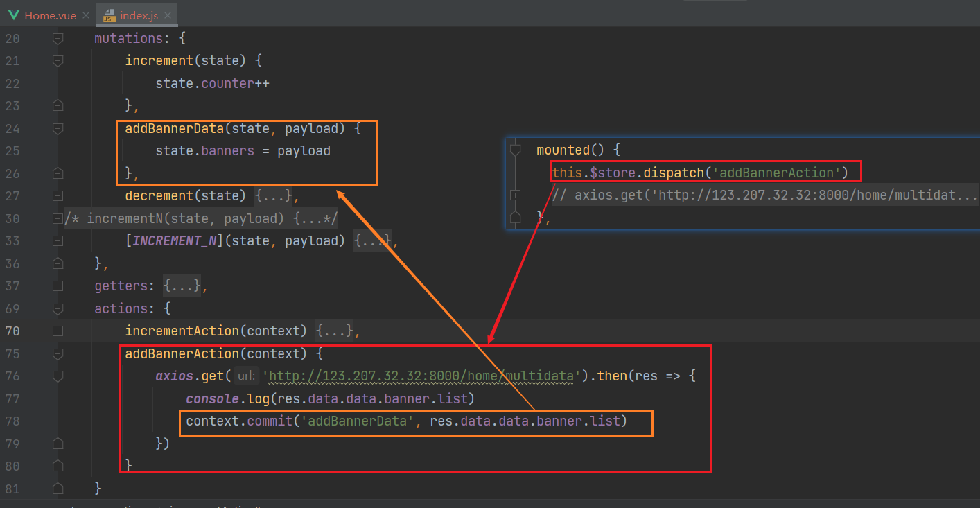
Task: Click the {...} placeholder after [INCREMENT_N](state, payload)
Action: 372,241
